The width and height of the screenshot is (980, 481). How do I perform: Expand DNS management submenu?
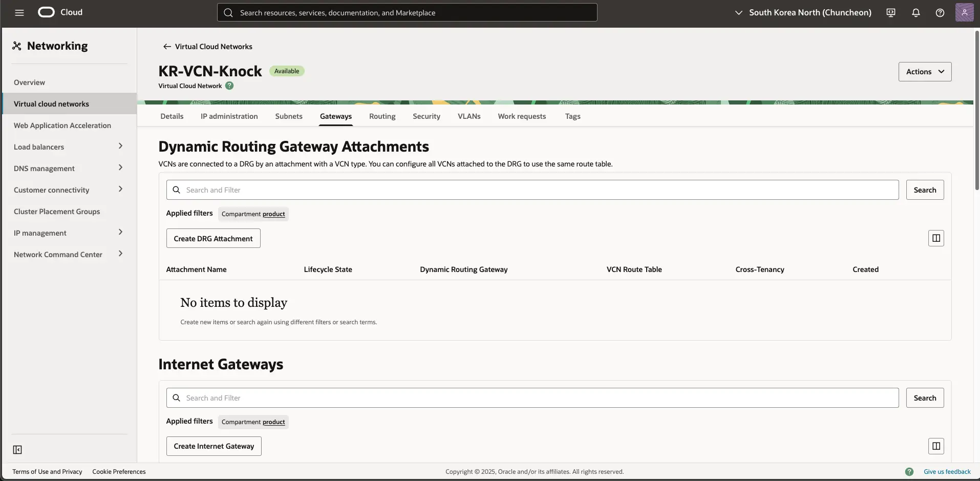120,168
